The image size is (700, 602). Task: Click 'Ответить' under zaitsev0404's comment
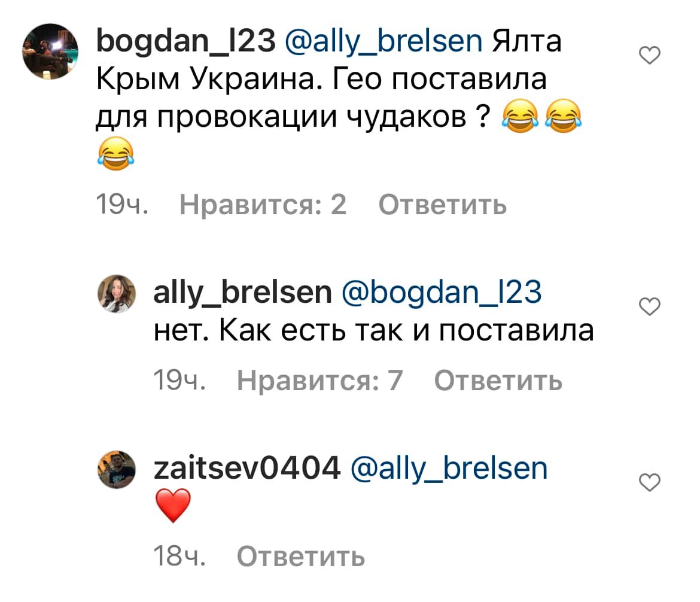coord(301,557)
